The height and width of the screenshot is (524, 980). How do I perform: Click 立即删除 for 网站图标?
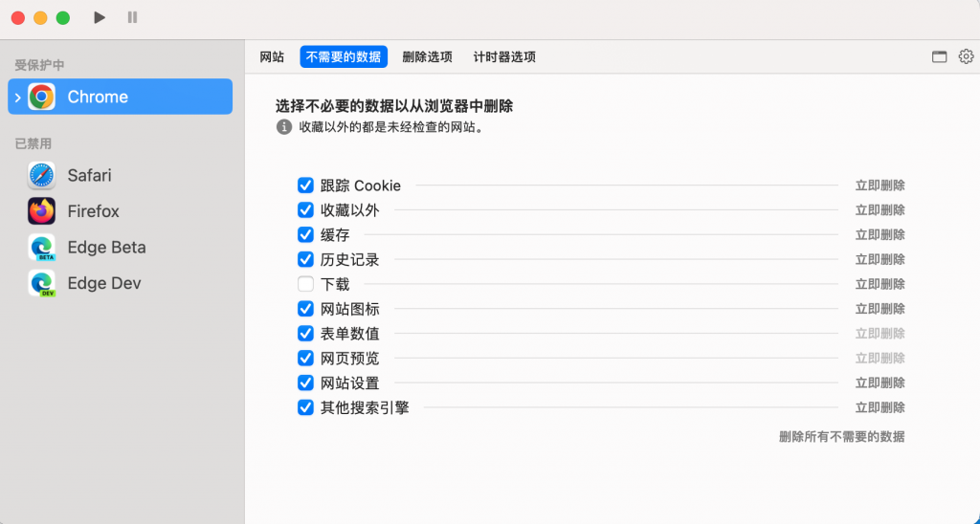(880, 309)
